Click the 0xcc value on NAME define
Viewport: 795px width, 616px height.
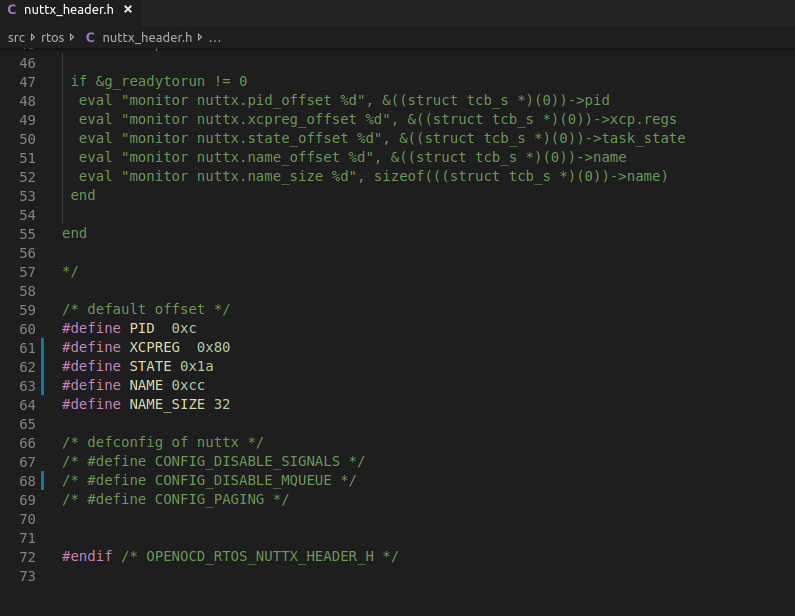click(188, 385)
